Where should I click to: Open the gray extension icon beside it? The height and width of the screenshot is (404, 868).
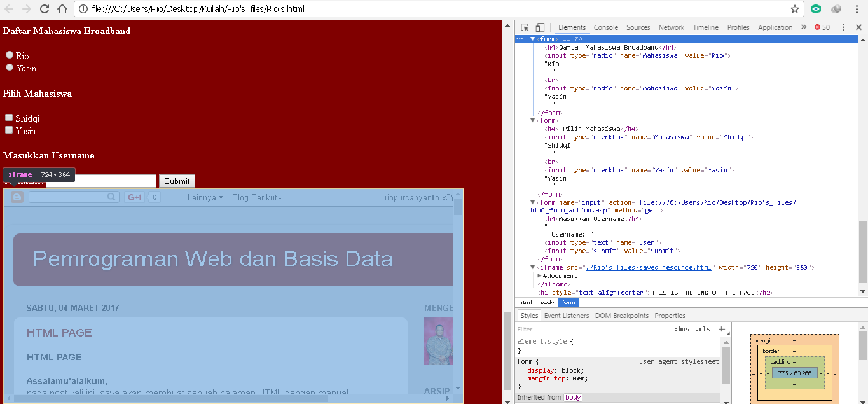coord(836,9)
